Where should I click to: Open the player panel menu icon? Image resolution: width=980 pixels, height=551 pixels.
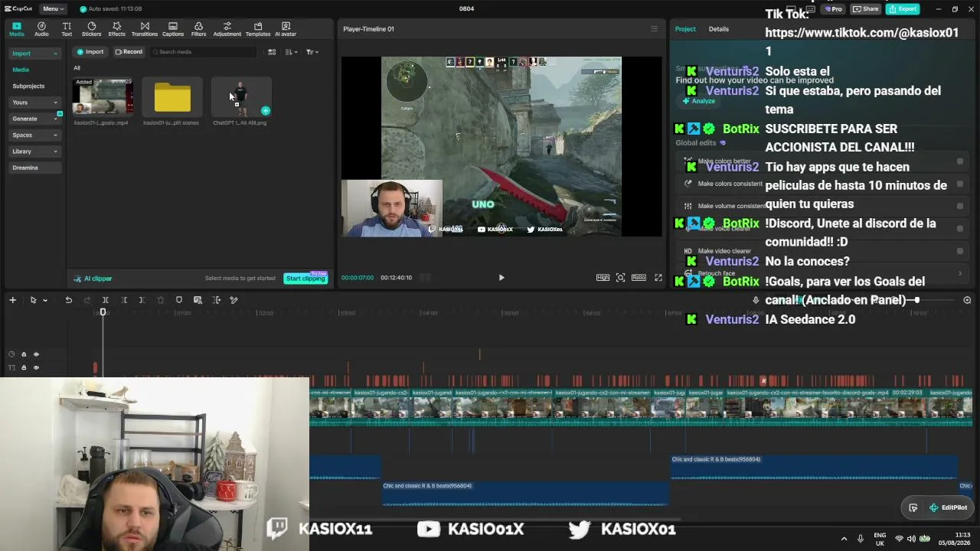[654, 29]
